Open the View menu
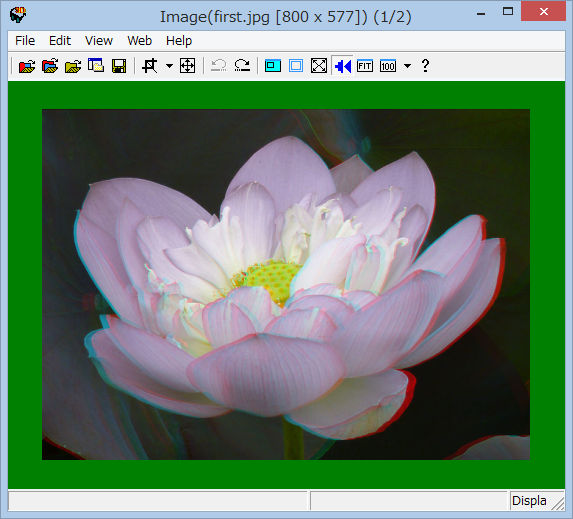The width and height of the screenshot is (573, 519). 99,41
